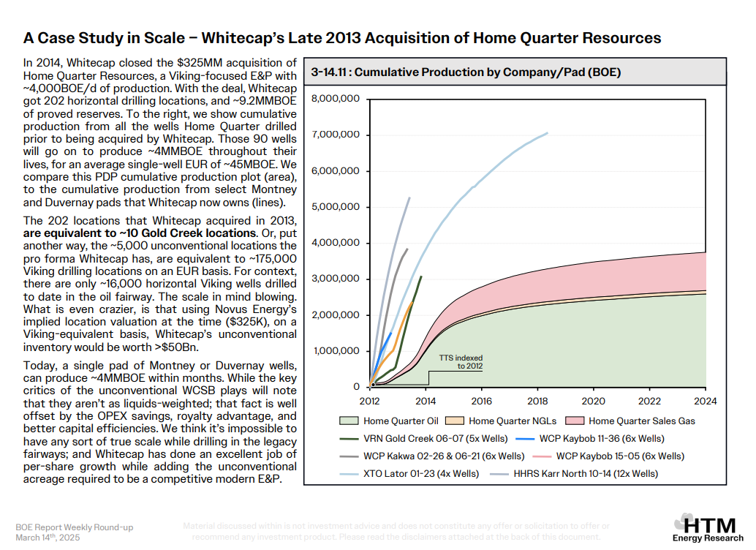The width and height of the screenshot is (756, 550).
Task: Click the 6,000,000 y-axis label
Action: pyautogui.click(x=336, y=171)
